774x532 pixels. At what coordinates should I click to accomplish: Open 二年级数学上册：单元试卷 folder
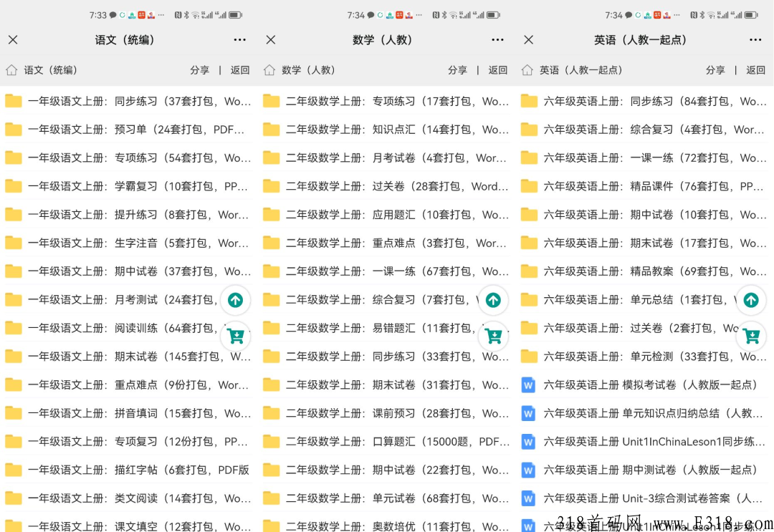tap(386, 498)
